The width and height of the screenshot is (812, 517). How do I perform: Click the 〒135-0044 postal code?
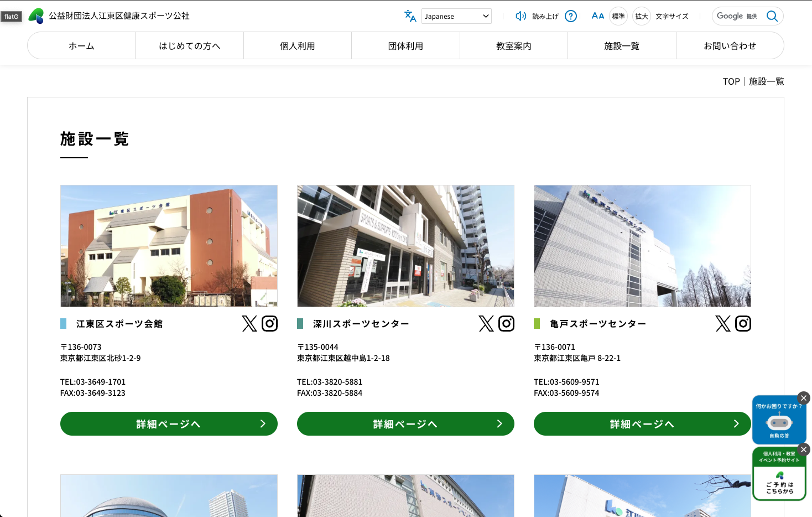point(317,347)
